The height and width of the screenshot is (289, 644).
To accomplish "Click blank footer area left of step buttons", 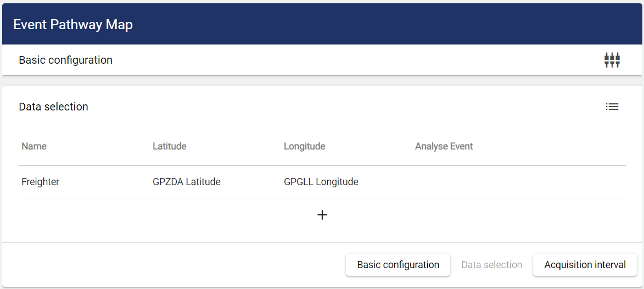I will pos(165,265).
